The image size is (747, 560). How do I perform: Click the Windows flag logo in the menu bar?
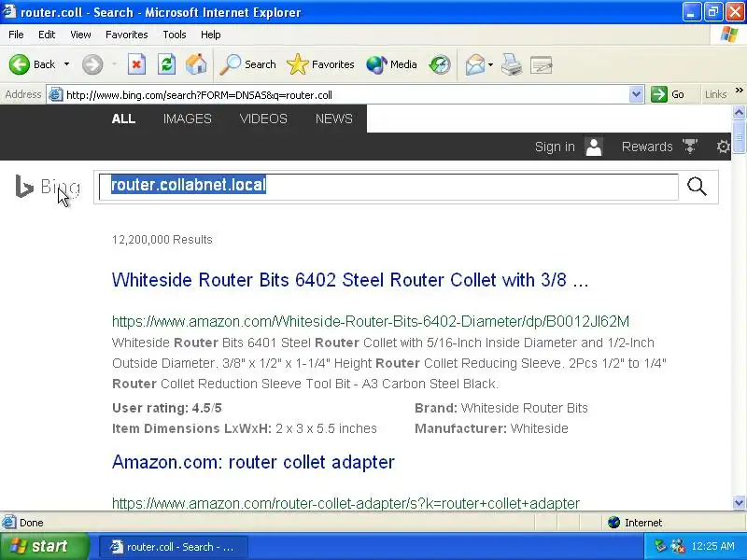(x=729, y=35)
